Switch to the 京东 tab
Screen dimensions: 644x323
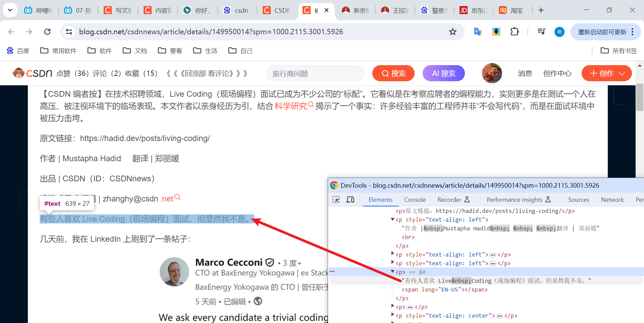pos(474,10)
